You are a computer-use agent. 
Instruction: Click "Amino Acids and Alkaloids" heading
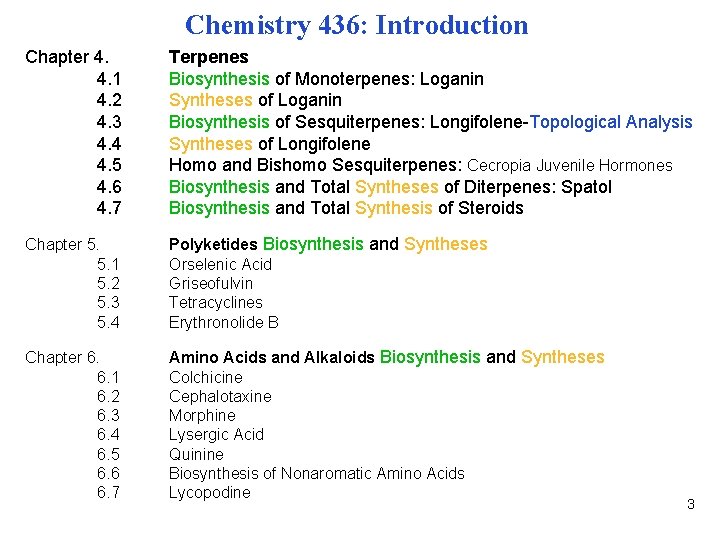click(271, 357)
